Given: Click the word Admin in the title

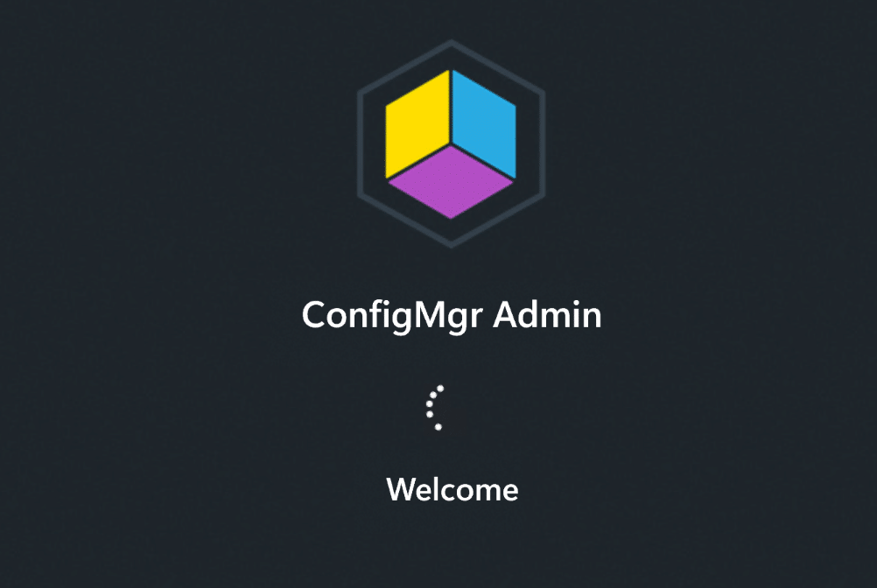Looking at the screenshot, I should coord(548,315).
